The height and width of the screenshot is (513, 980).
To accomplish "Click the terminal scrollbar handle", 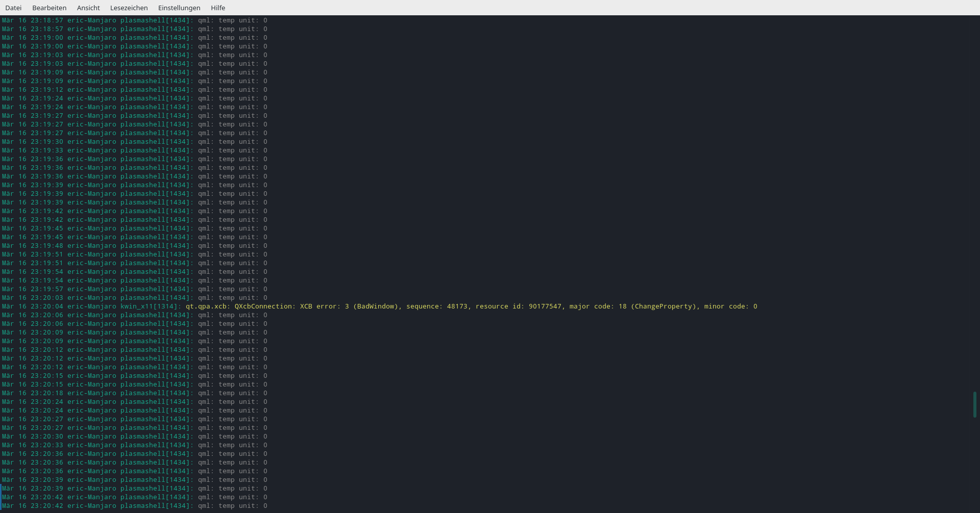I will coord(974,404).
